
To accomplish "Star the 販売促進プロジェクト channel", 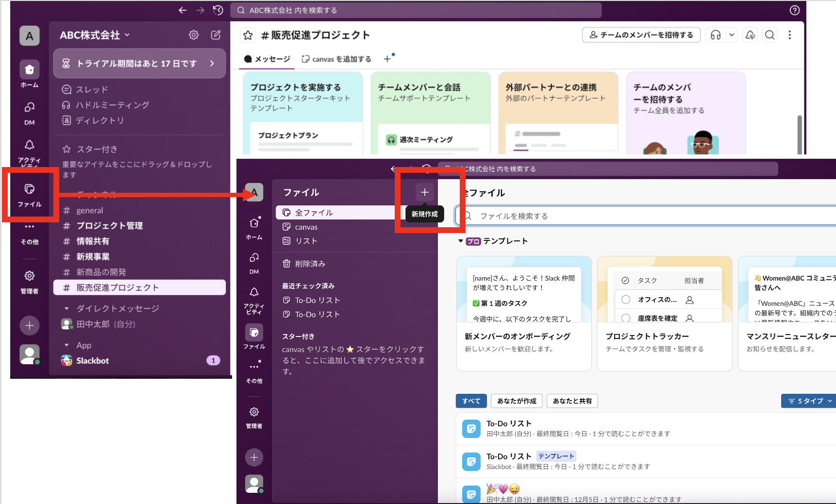I will (248, 35).
